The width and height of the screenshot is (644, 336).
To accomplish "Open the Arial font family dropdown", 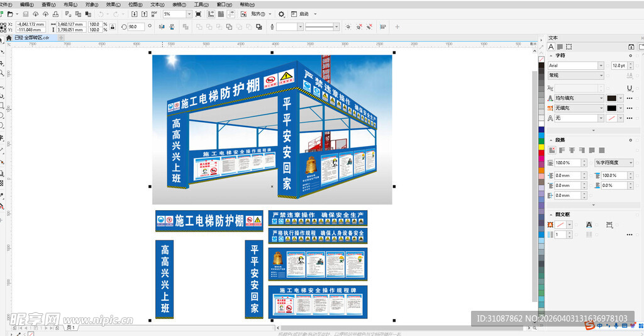I will pyautogui.click(x=601, y=65).
